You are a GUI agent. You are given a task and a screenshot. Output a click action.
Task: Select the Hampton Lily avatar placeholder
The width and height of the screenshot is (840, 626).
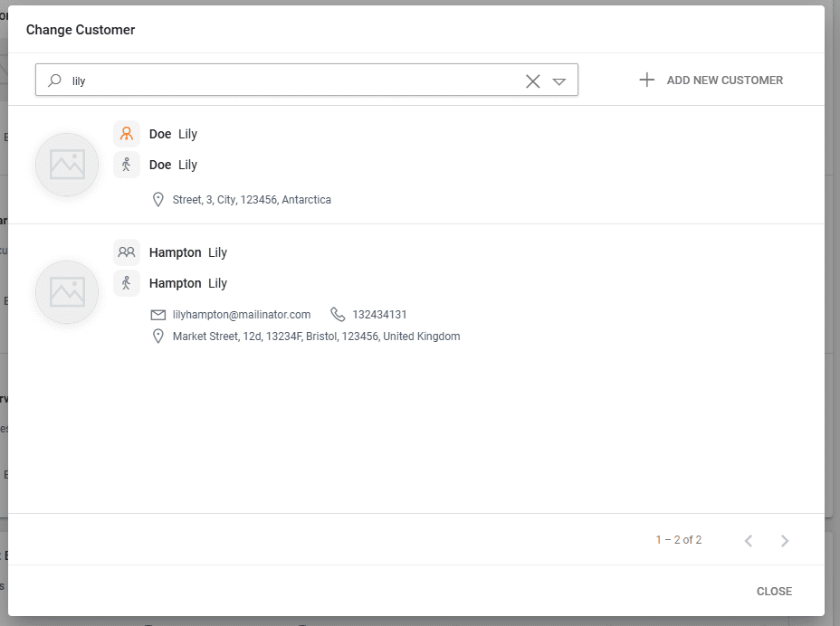(x=67, y=292)
